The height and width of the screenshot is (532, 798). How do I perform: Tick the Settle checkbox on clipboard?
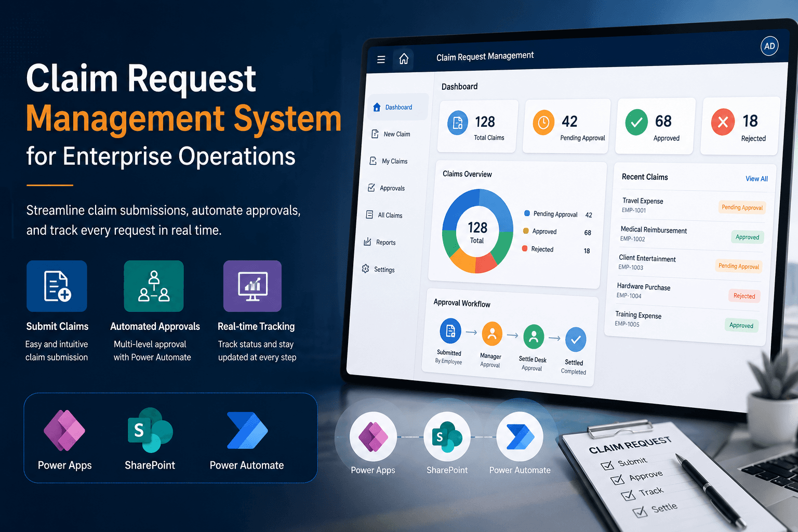tap(640, 512)
